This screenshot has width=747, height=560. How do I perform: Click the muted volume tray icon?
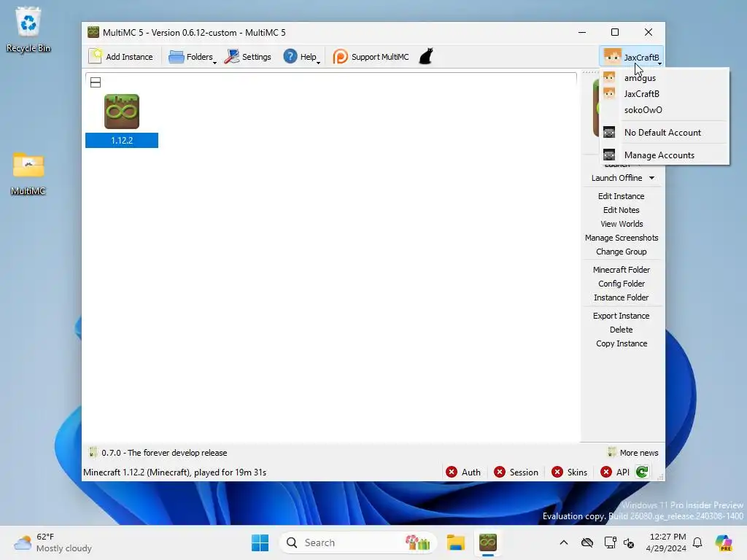pyautogui.click(x=629, y=542)
